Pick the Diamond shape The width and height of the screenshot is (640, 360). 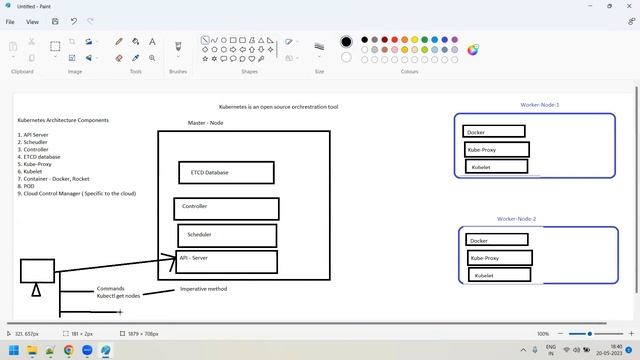205,49
